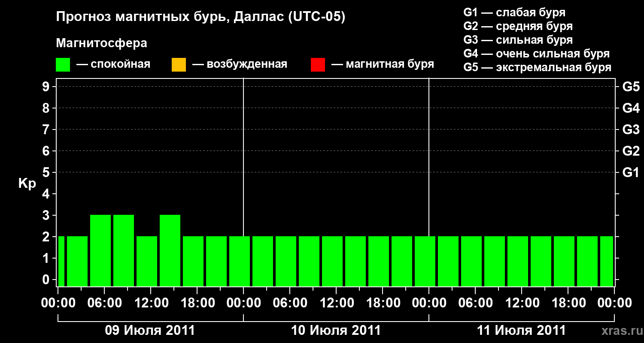The width and height of the screenshot is (644, 343).
Task: Click the '— возбужденная' legend label
Action: (240, 64)
